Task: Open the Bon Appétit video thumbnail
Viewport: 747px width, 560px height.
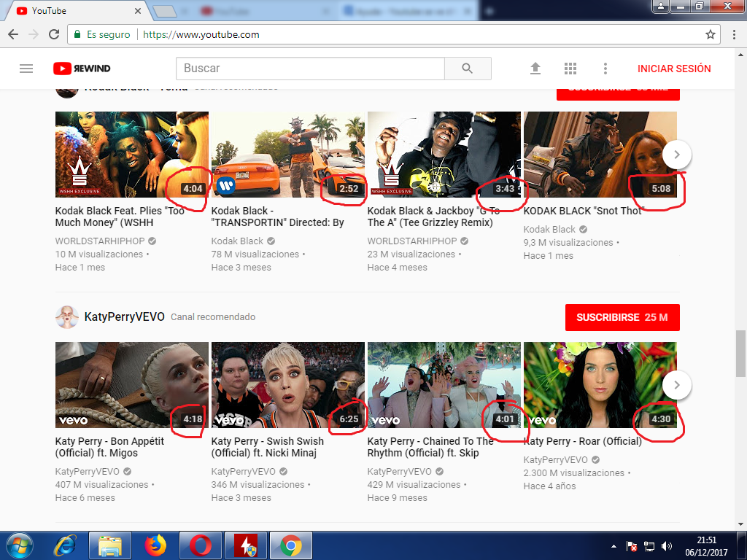Action: click(x=132, y=385)
